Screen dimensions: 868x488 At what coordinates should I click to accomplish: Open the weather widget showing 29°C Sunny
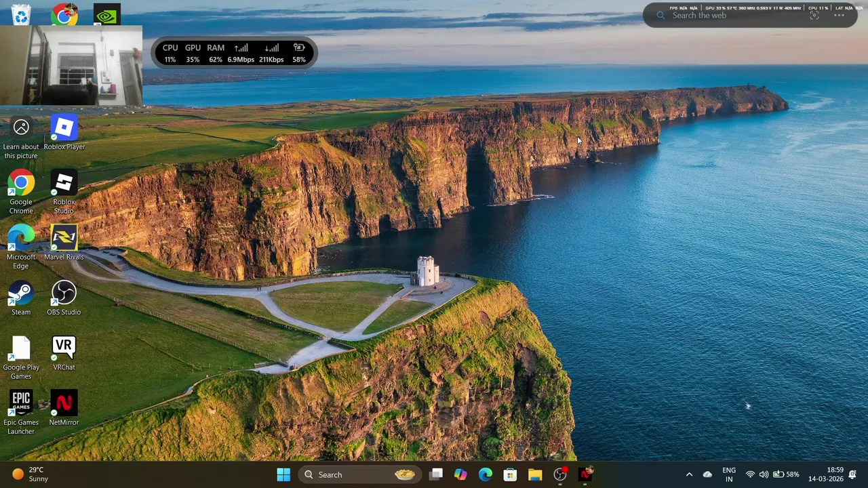31,474
